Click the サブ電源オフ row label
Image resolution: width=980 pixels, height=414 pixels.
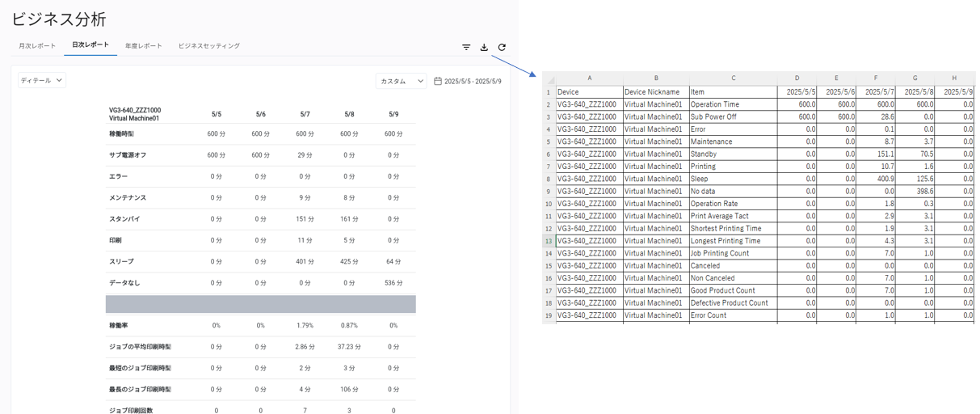click(128, 155)
